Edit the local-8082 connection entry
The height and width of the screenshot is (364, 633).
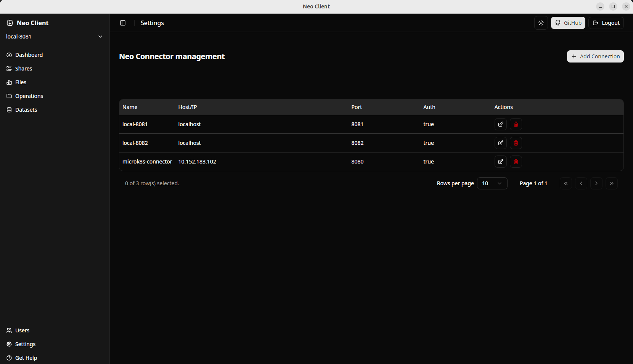tap(500, 143)
